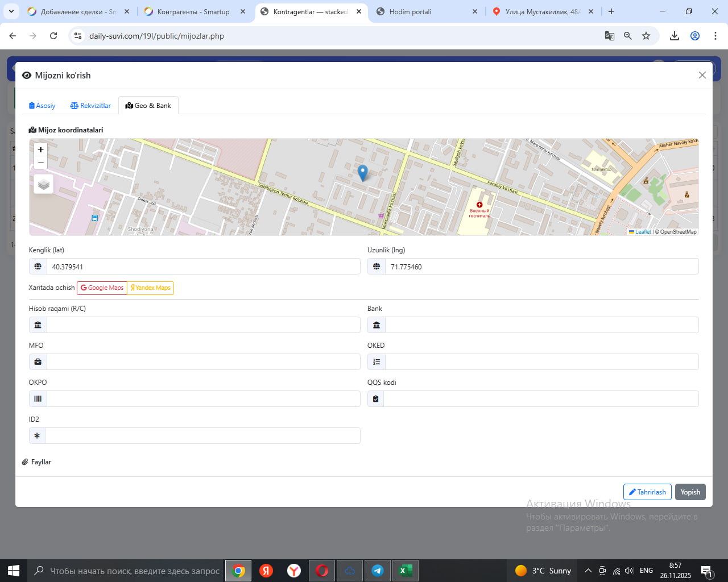Bookmark this page with the star icon
This screenshot has height=582, width=728.
(646, 36)
